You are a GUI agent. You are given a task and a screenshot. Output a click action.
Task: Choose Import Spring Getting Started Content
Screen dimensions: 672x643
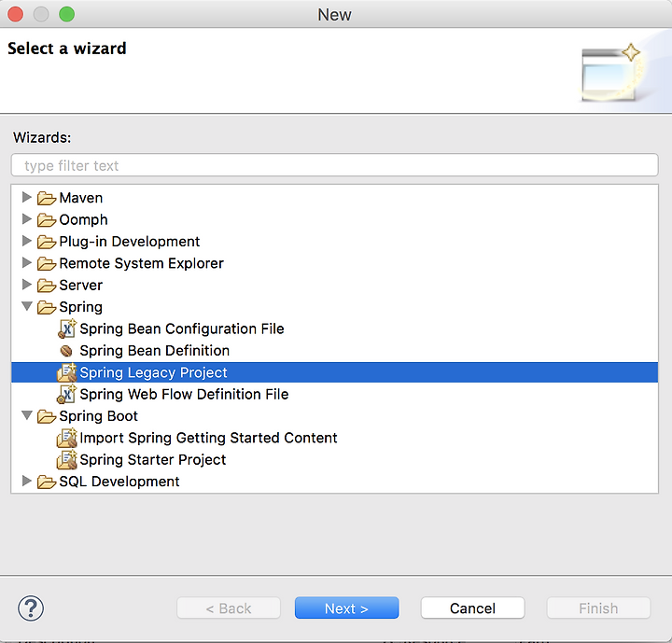(x=208, y=438)
